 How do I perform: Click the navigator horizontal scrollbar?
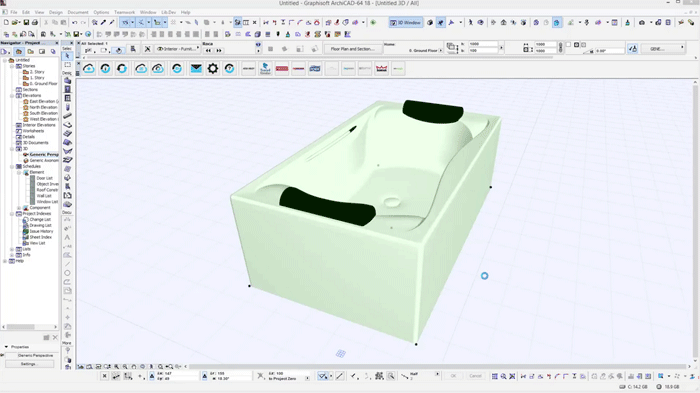(29, 327)
